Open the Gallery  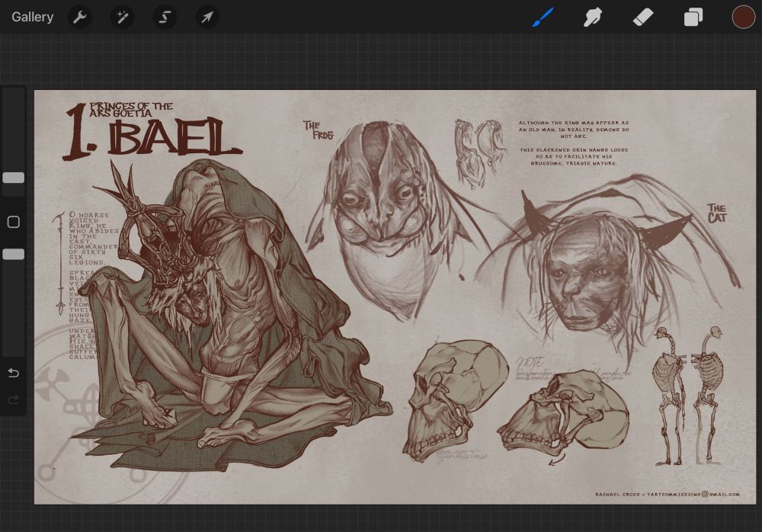click(33, 17)
